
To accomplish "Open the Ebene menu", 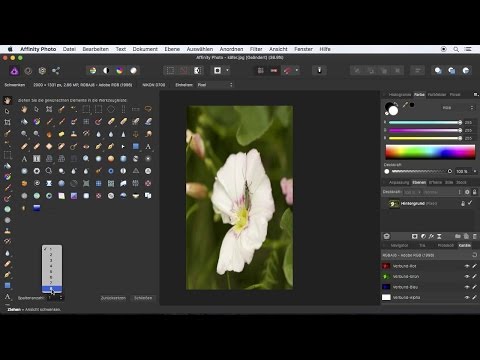I will pyautogui.click(x=172, y=49).
